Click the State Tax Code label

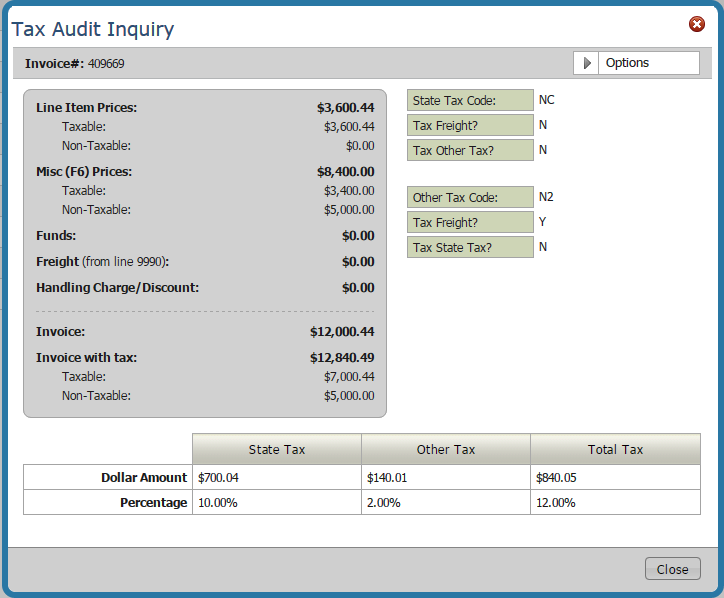pos(470,101)
